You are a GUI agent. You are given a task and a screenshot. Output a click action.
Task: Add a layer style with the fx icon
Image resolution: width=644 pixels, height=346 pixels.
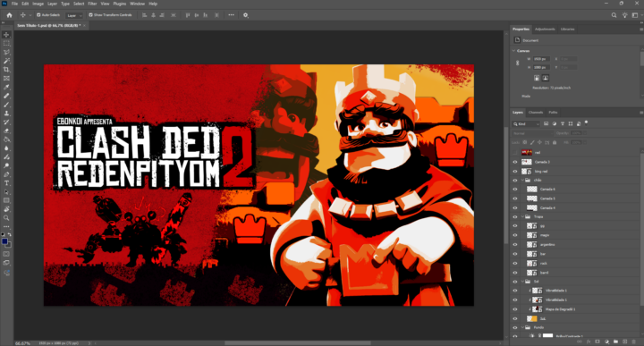pyautogui.click(x=589, y=342)
